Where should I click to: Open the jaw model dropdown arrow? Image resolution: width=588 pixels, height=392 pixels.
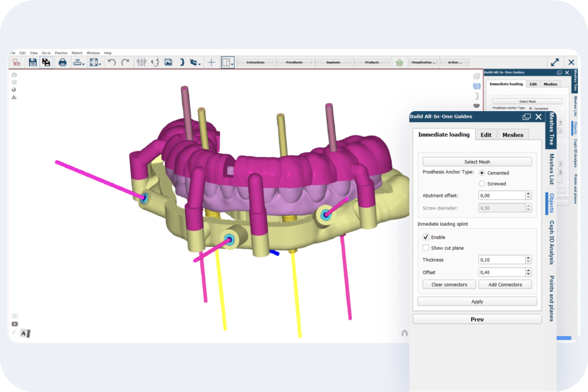pos(199,64)
